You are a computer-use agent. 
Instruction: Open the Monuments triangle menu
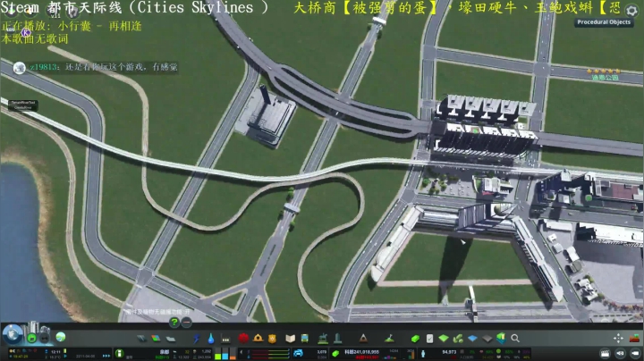[363, 339]
